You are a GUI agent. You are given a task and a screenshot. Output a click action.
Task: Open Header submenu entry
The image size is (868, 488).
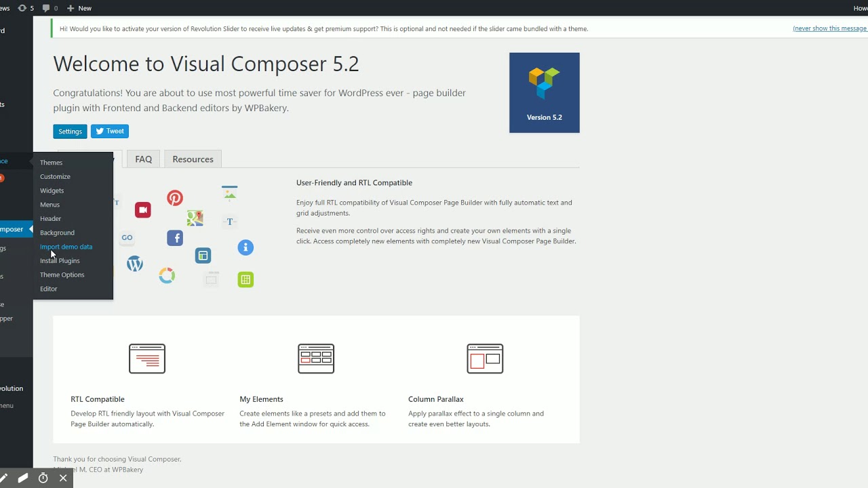[x=50, y=218]
